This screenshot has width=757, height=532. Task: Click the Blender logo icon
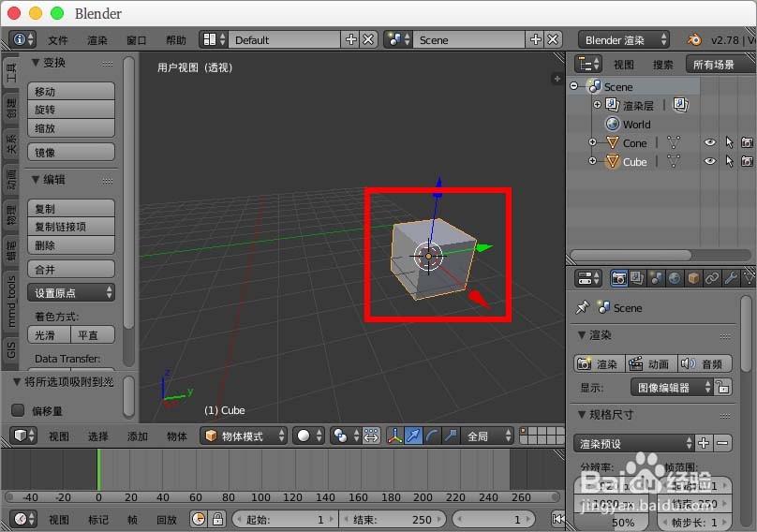point(694,39)
